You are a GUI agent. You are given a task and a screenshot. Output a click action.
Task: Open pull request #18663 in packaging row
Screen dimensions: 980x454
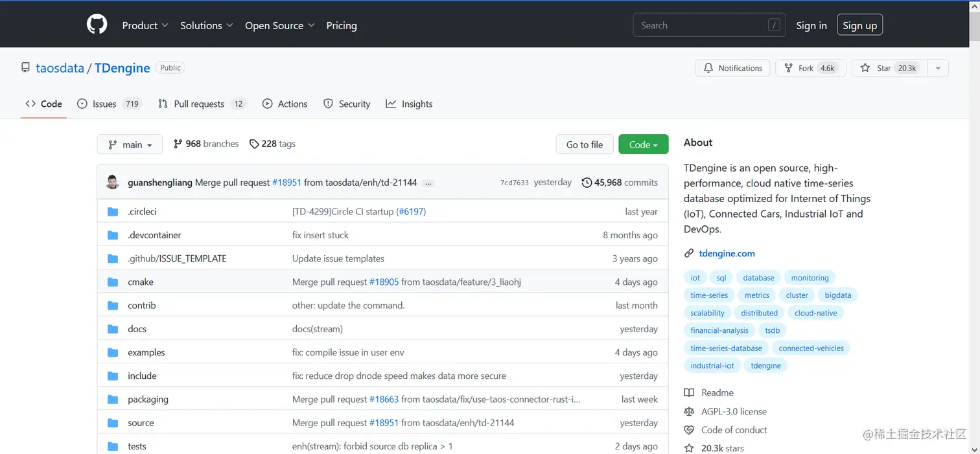point(384,400)
